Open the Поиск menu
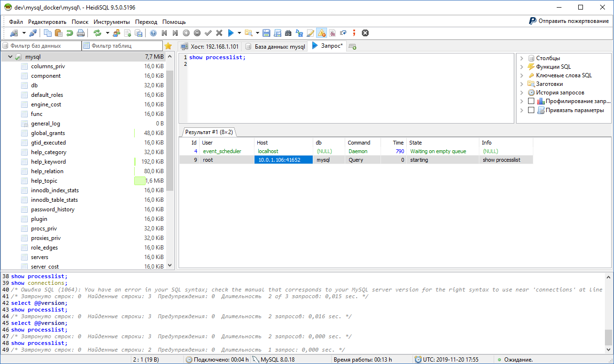Viewport: 614px width, 364px height. coord(80,22)
